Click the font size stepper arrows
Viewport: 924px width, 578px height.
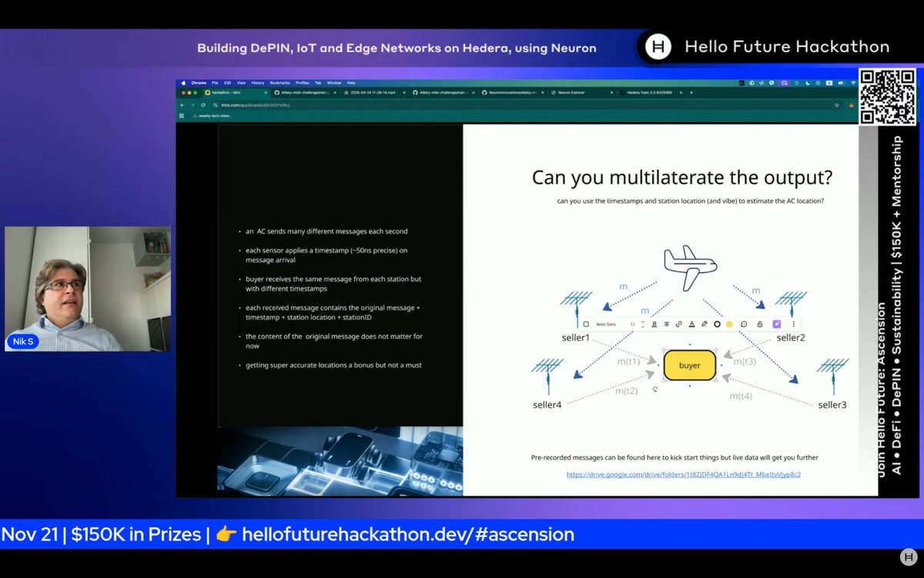(x=643, y=324)
